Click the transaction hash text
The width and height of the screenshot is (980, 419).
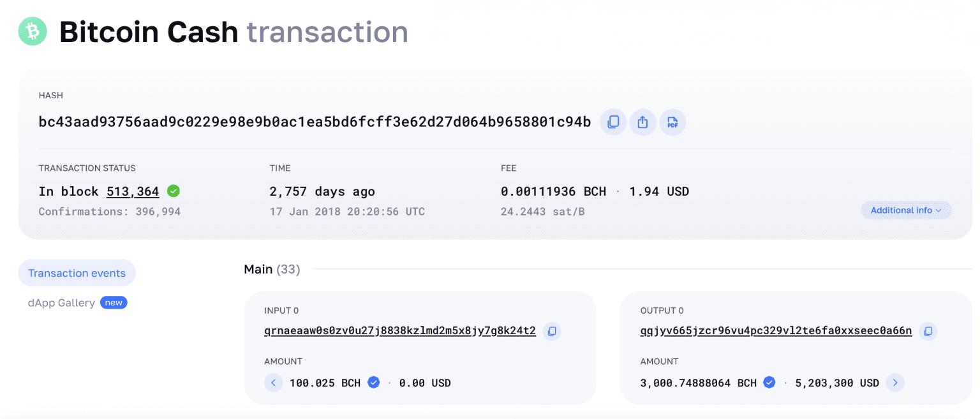tap(315, 122)
